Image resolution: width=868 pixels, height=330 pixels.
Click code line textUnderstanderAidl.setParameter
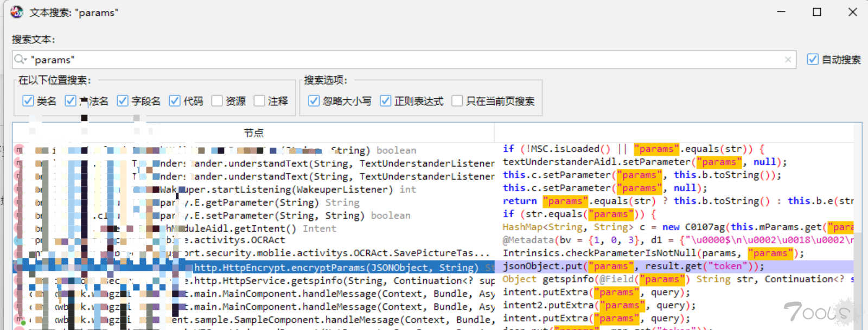644,162
